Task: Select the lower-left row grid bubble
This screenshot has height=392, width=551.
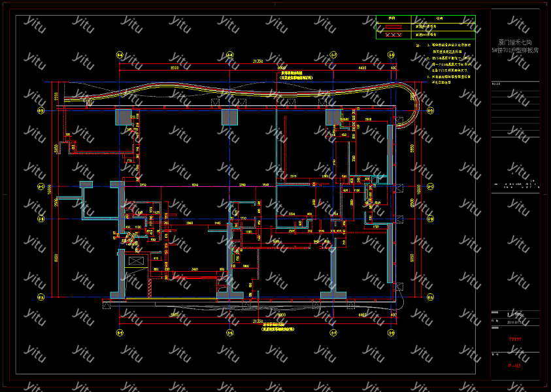Action: [x=41, y=297]
